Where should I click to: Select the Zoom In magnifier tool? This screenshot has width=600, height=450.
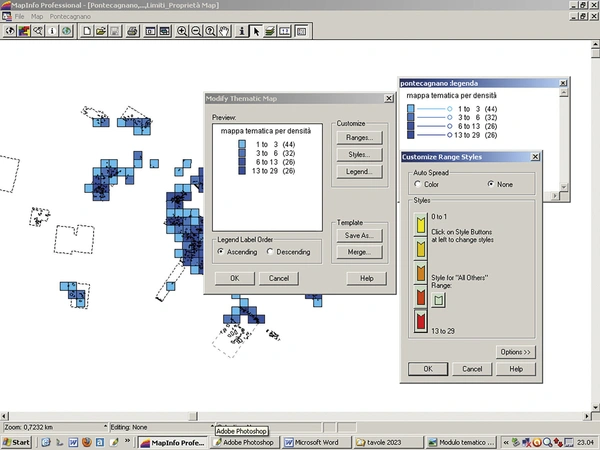pyautogui.click(x=182, y=30)
